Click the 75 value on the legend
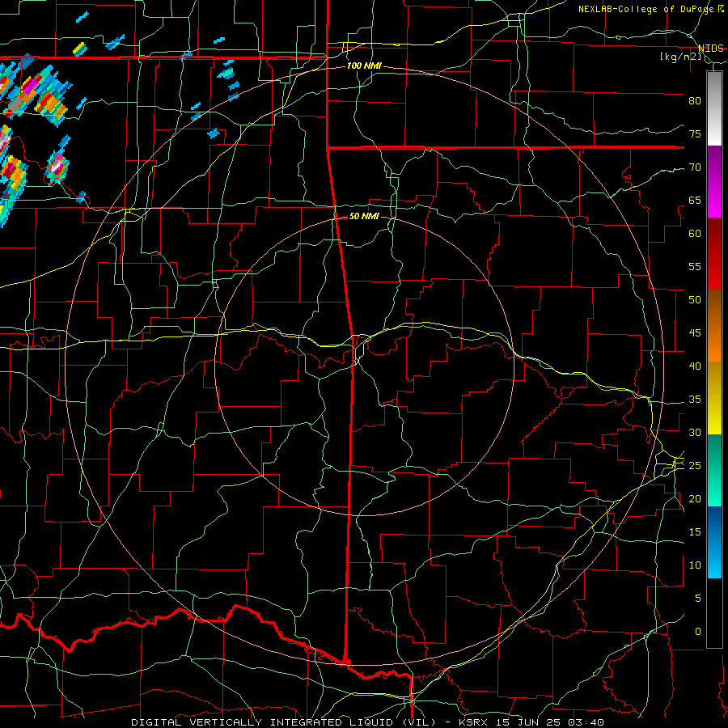This screenshot has height=728, width=728. [695, 133]
